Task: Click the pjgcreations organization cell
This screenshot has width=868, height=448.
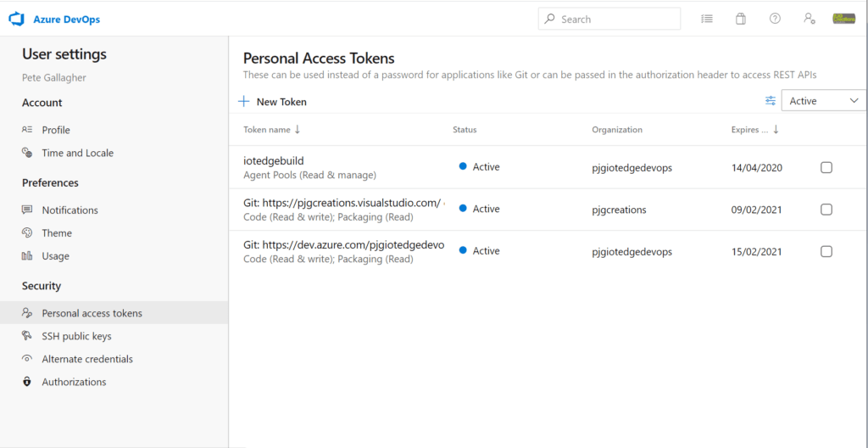Action: 619,210
